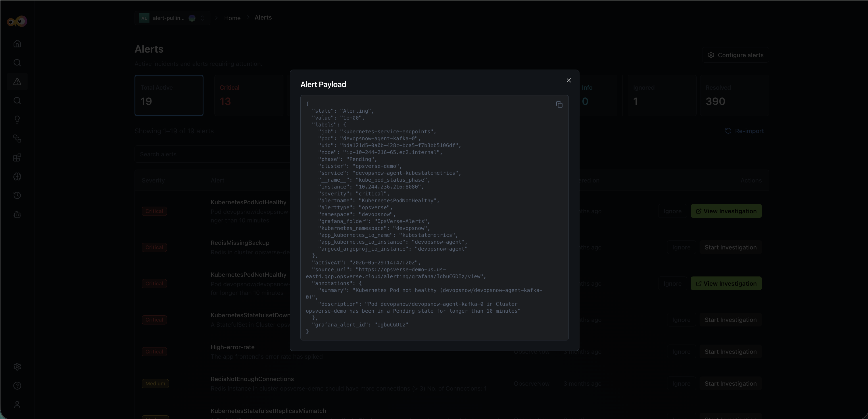Click the RedisNotEnoughConnections alert name

252,379
